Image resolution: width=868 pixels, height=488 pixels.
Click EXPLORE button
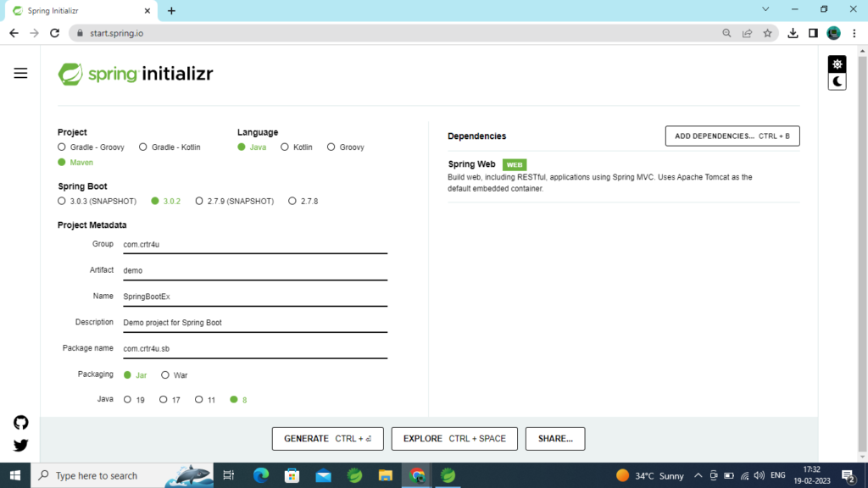pos(454,439)
